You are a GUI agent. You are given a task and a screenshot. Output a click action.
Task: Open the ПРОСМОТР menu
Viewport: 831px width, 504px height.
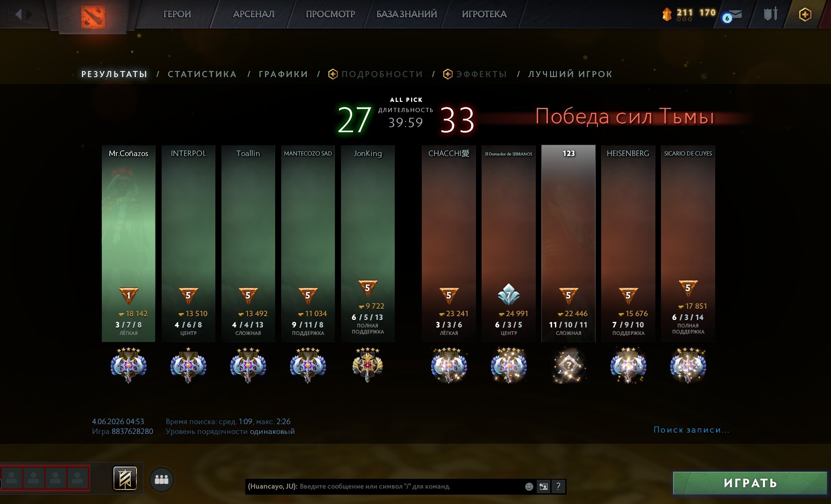pyautogui.click(x=330, y=14)
